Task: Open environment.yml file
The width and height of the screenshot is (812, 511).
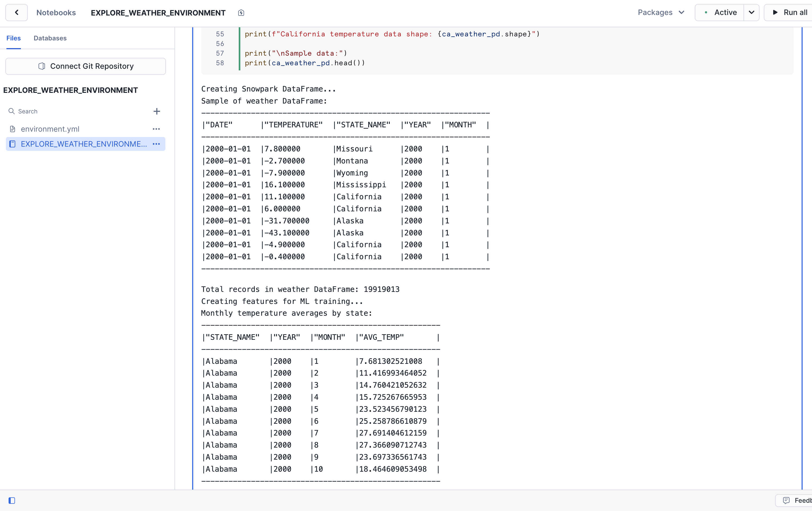Action: click(x=50, y=129)
